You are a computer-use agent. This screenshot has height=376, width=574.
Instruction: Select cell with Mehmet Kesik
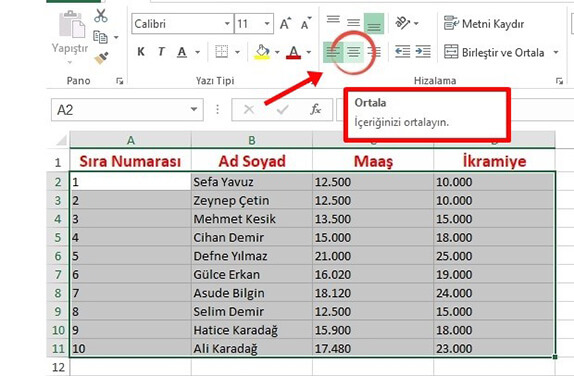[x=252, y=219]
